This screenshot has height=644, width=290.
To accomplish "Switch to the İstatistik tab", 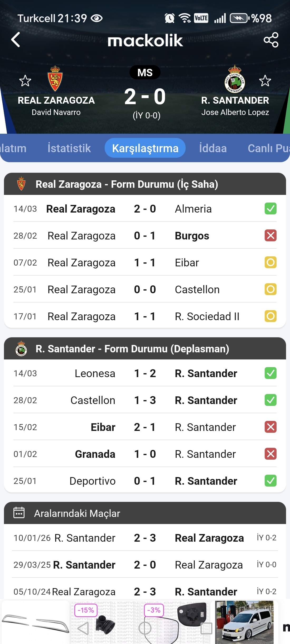I will [x=69, y=148].
